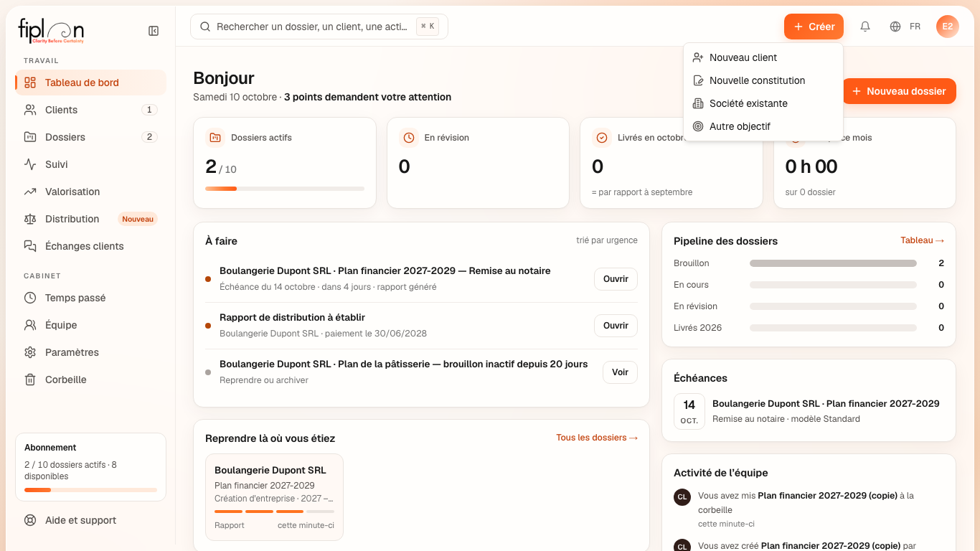
Task: Open the E2 user avatar menu
Action: 948,27
